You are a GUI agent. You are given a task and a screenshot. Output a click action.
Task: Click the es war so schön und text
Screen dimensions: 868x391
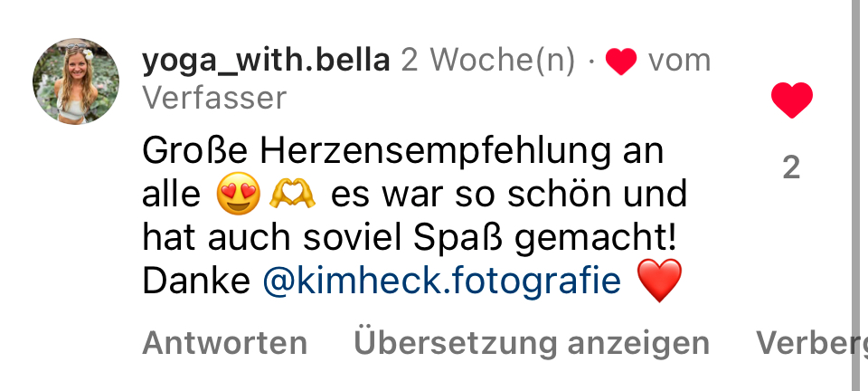[x=509, y=194]
